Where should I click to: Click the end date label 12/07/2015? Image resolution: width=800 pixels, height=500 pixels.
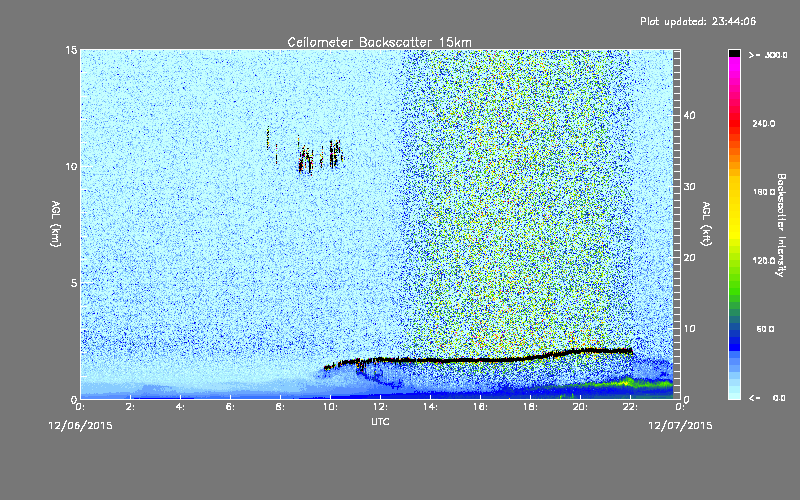680,426
